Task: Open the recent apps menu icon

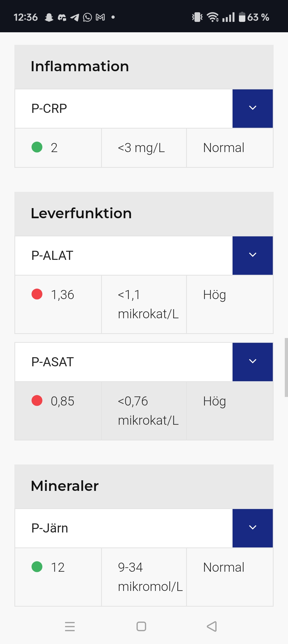Action: coord(70,626)
